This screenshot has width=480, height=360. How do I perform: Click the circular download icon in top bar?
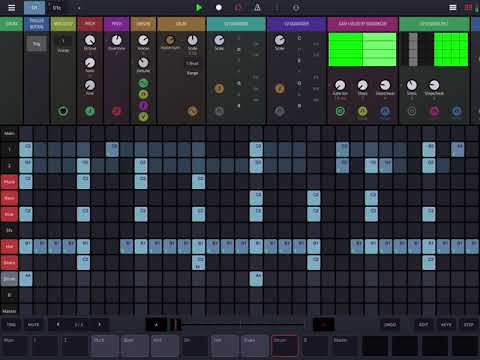296,7
